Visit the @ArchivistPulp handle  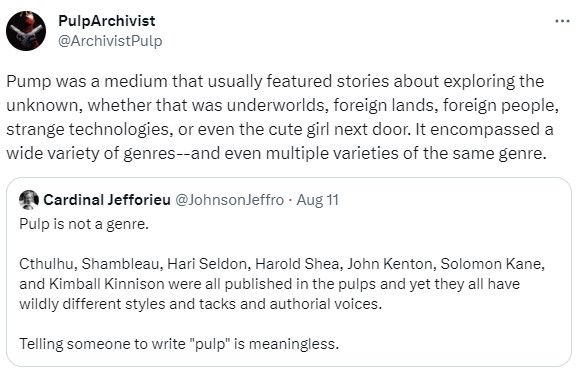click(x=110, y=41)
